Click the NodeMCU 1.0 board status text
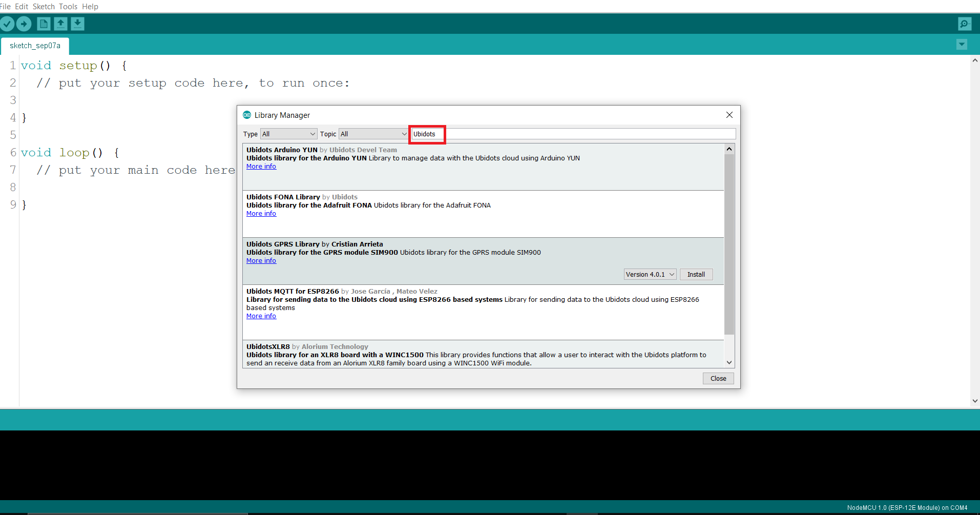 907,508
